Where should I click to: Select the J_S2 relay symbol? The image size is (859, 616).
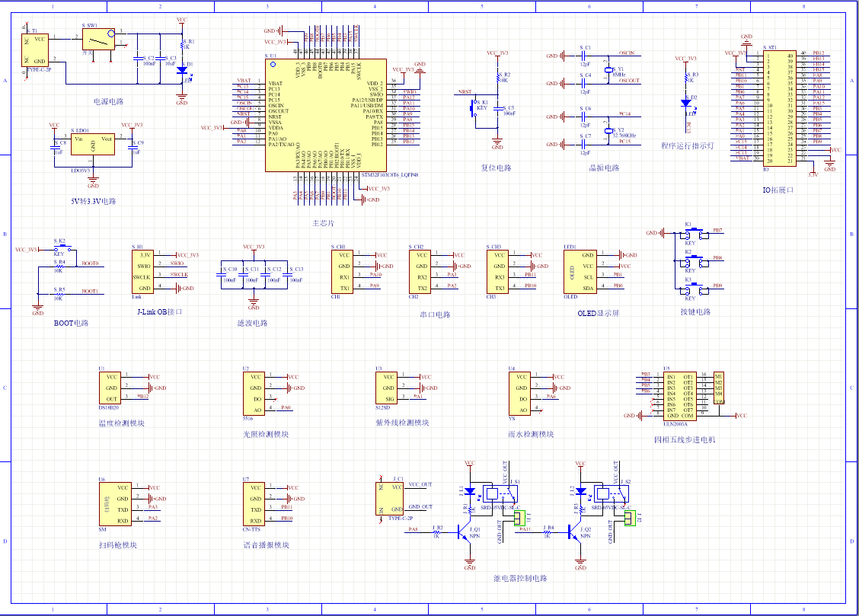click(610, 494)
